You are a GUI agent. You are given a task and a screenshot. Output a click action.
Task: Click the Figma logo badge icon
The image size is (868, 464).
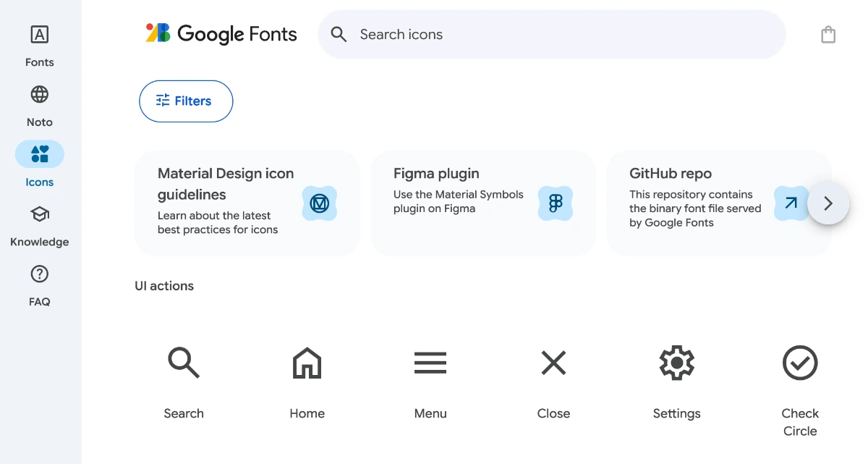[556, 203]
